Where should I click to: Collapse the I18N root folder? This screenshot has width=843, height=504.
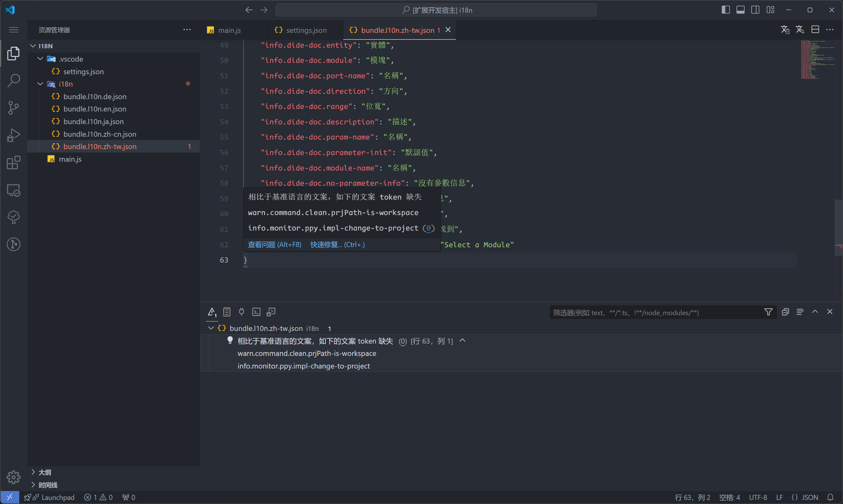[x=33, y=46]
